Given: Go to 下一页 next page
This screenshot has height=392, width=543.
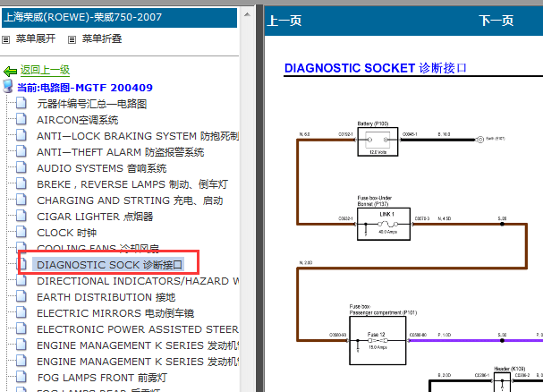Looking at the screenshot, I should (x=496, y=21).
